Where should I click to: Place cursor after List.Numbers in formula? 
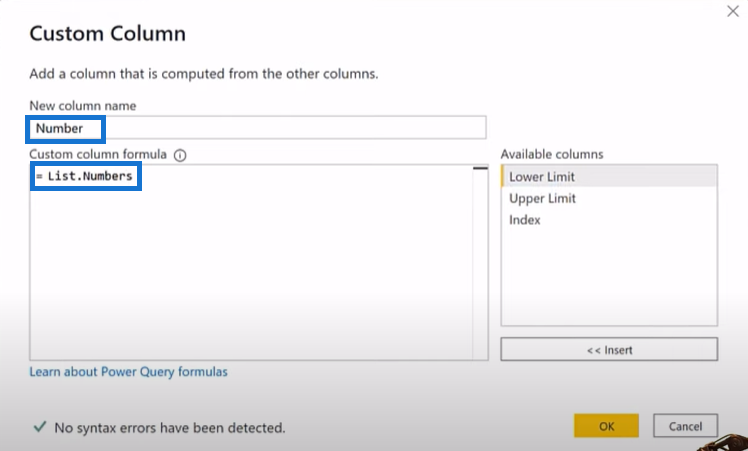point(133,176)
